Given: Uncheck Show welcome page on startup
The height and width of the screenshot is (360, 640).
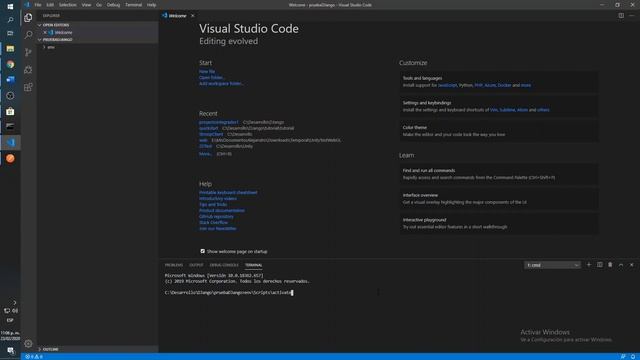Looking at the screenshot, I should [202, 251].
